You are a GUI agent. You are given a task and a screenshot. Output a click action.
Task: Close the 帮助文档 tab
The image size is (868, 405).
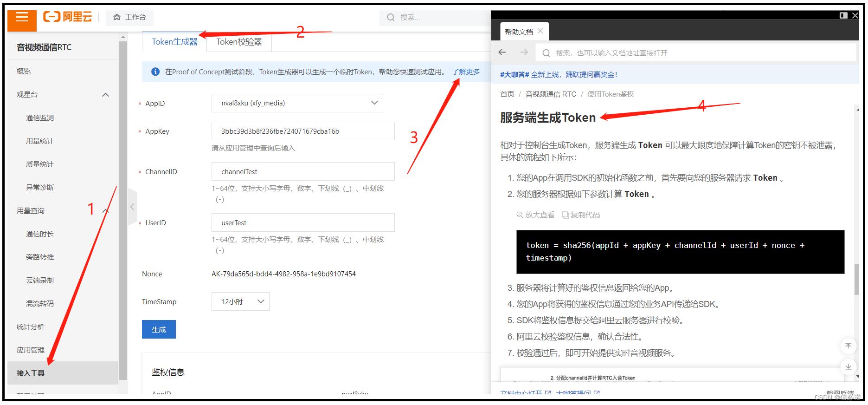pos(540,31)
